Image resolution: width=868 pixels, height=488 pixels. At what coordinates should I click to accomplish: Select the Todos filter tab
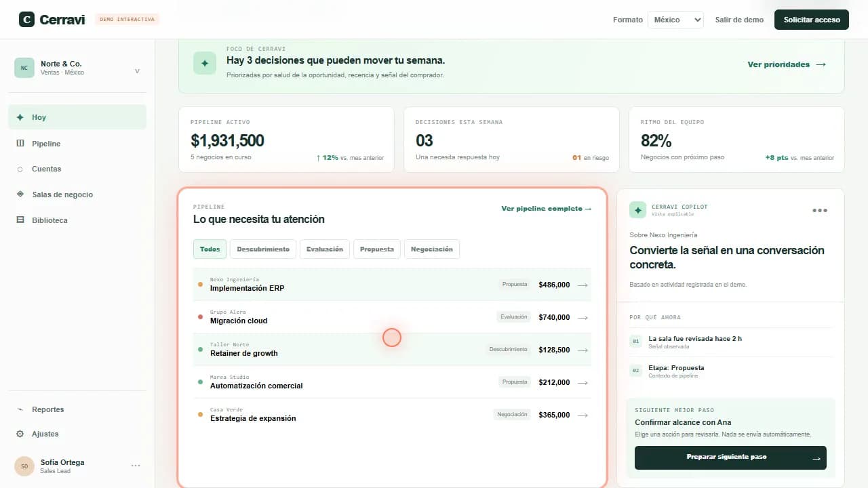[210, 249]
